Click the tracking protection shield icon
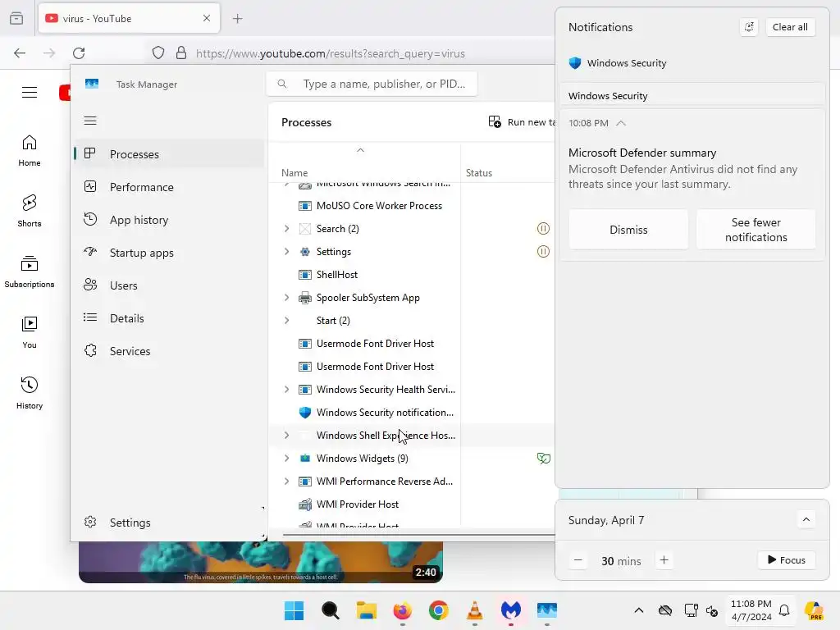Image resolution: width=840 pixels, height=630 pixels. (x=158, y=53)
